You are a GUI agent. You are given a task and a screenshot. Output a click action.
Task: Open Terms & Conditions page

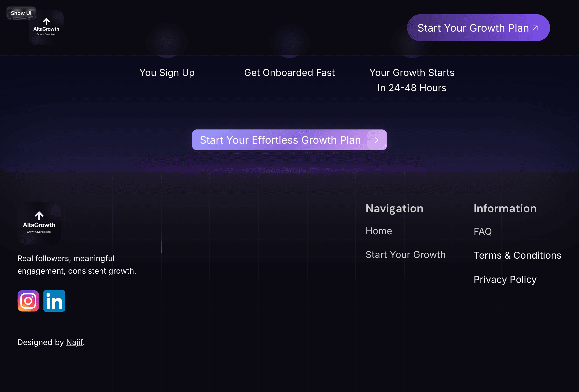517,255
